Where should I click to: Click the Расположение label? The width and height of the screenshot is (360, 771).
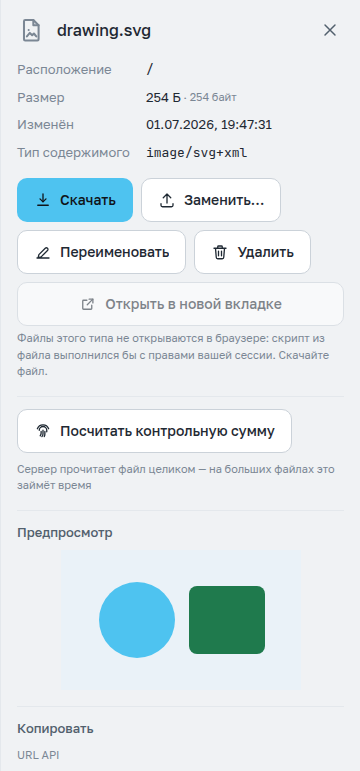point(64,70)
